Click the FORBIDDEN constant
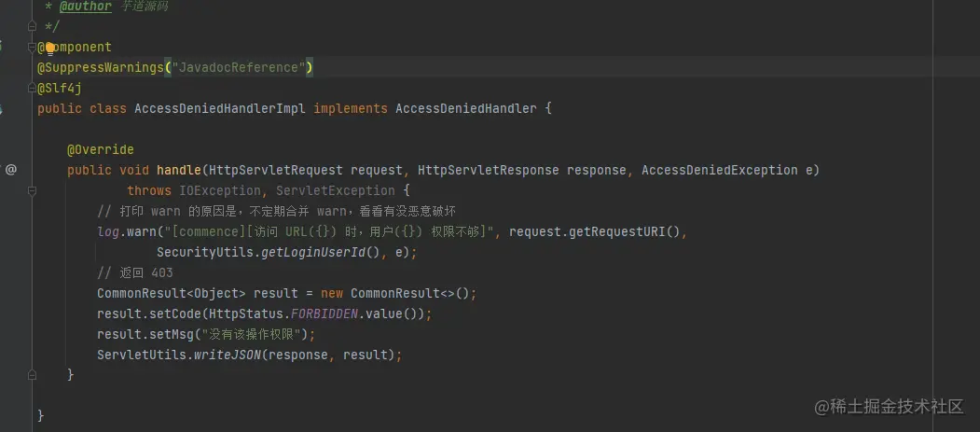980x432 pixels. pos(324,314)
